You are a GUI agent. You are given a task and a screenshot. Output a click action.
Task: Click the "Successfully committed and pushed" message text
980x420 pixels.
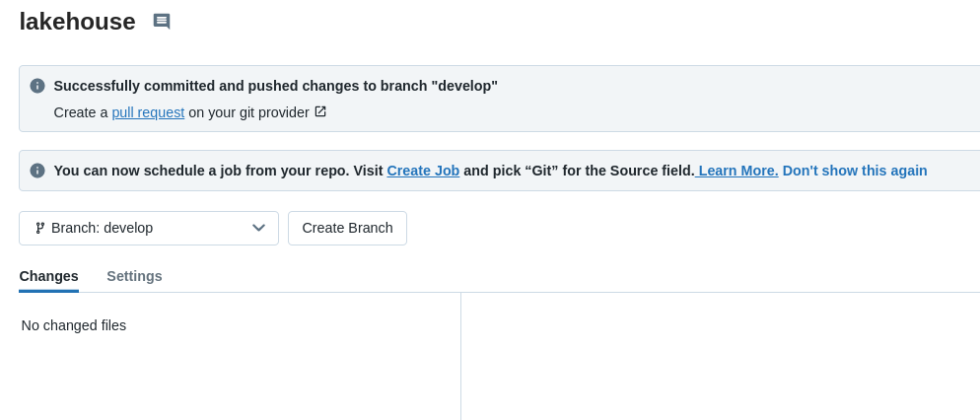[275, 86]
